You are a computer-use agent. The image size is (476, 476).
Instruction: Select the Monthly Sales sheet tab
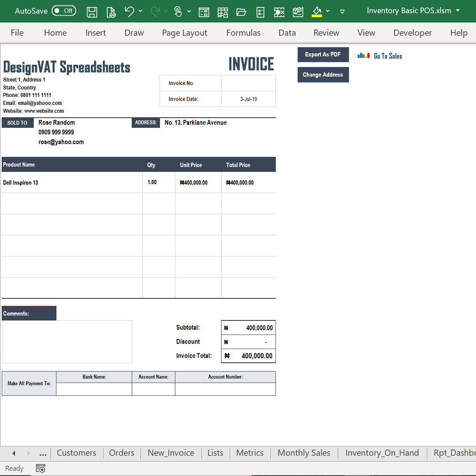304,453
